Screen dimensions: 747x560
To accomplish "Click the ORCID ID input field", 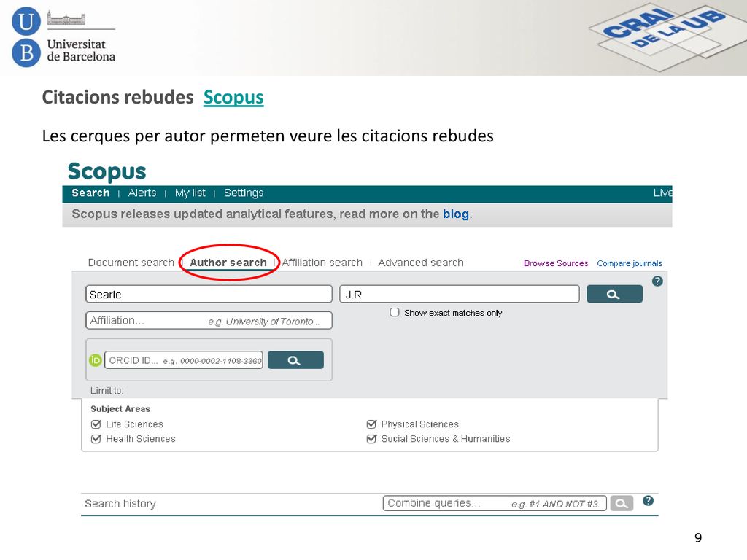I will [x=183, y=360].
